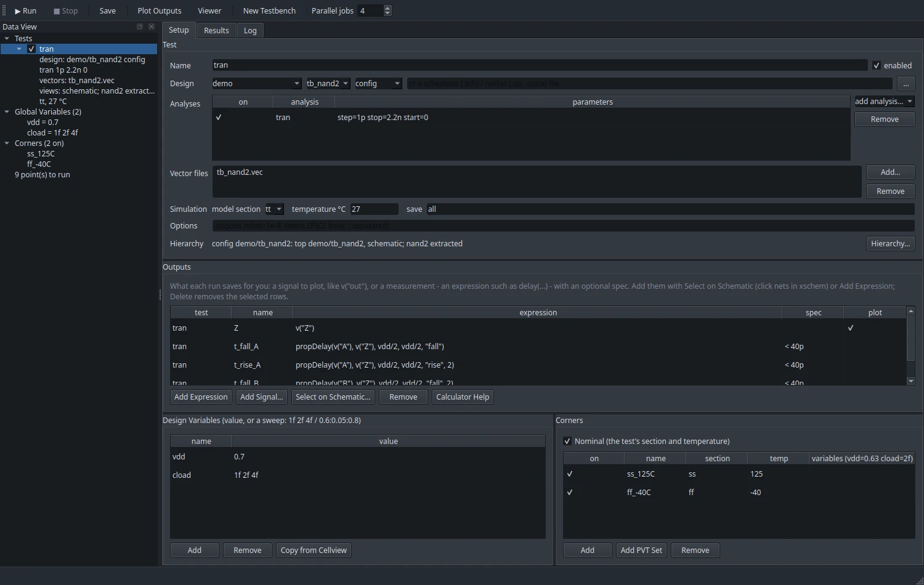Collapse the Corners tree node

[x=7, y=143]
